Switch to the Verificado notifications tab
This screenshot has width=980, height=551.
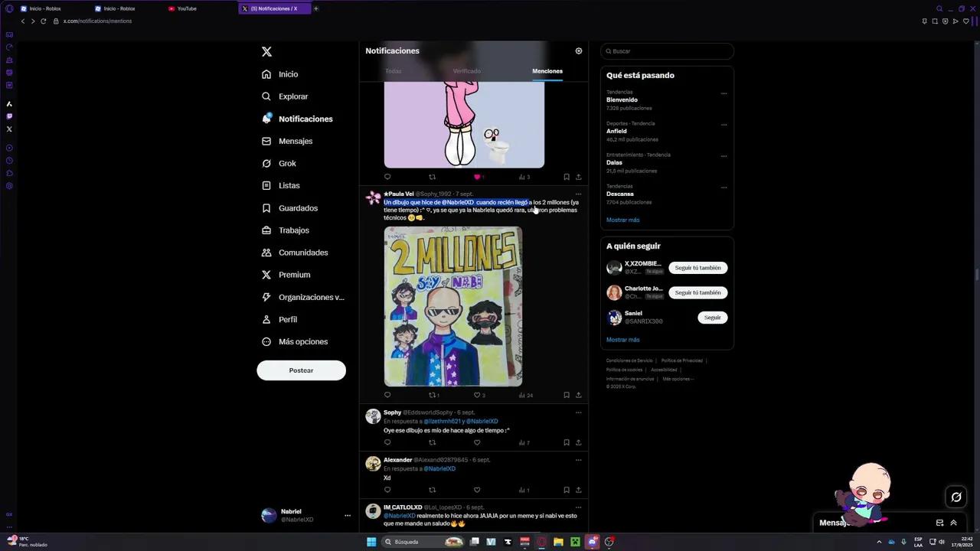tap(467, 71)
